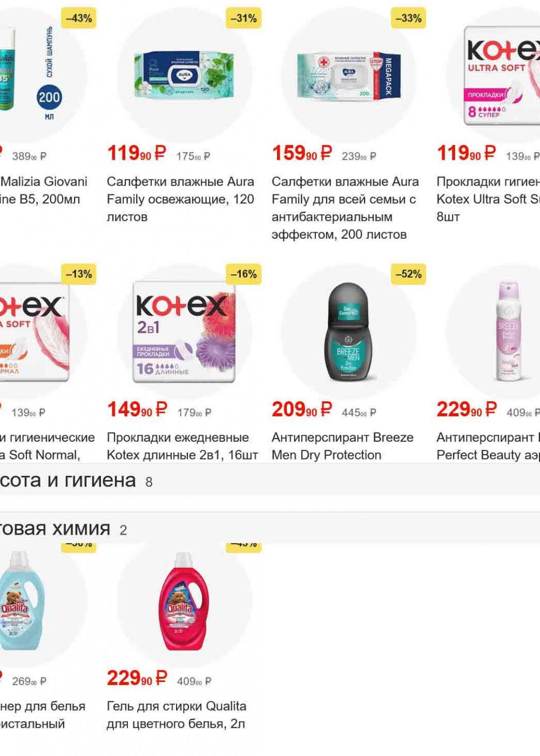Image resolution: width=540 pixels, height=756 pixels.
Task: Click the red Qualita laundry gel bottle
Action: click(184, 601)
